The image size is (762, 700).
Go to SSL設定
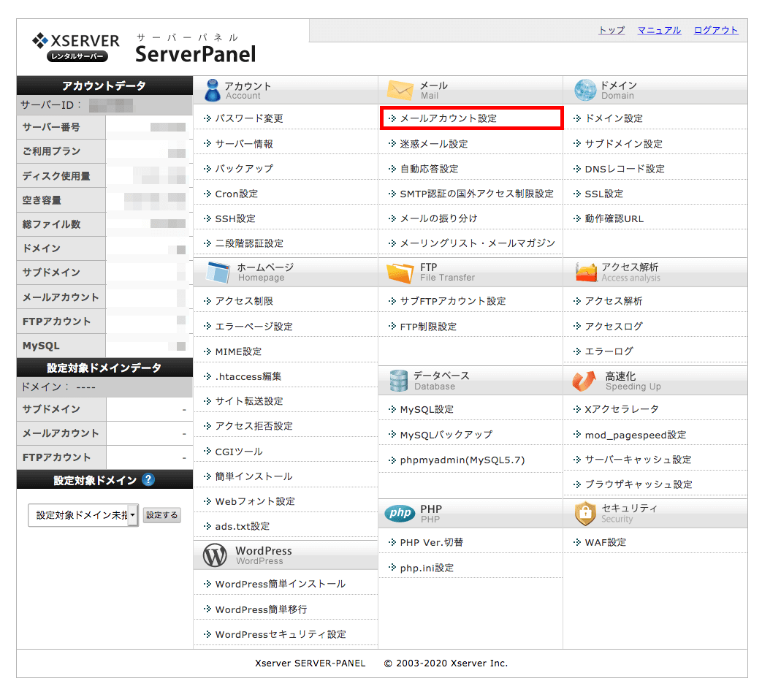(604, 194)
